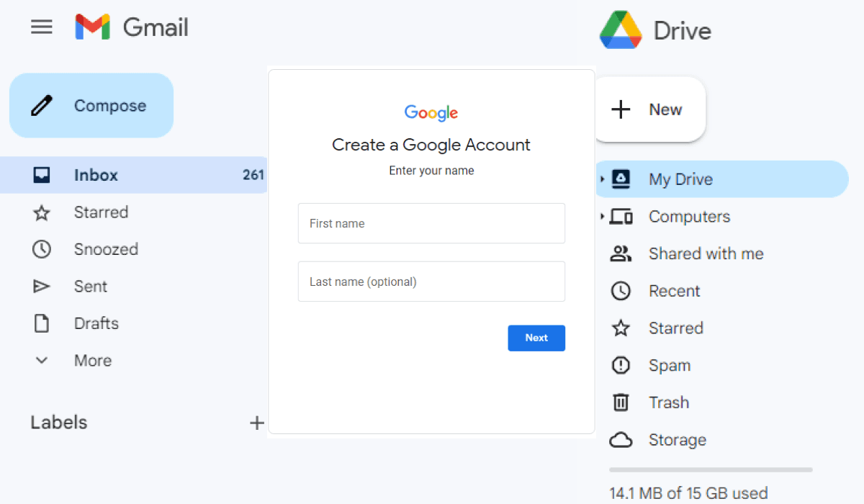
Task: Click the trash bin icon in Drive
Action: (x=620, y=402)
